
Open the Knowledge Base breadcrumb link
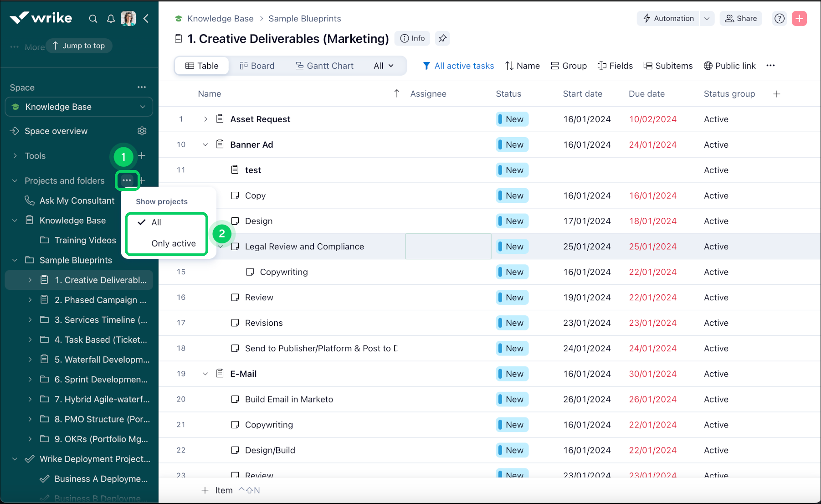pyautogui.click(x=221, y=18)
